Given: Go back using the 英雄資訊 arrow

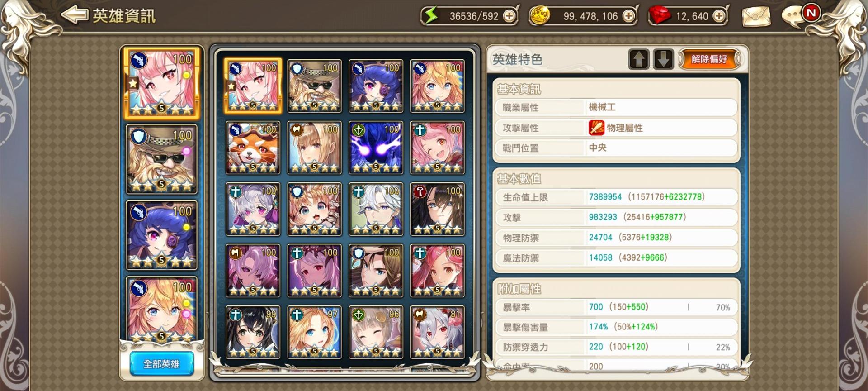Looking at the screenshot, I should coord(75,15).
